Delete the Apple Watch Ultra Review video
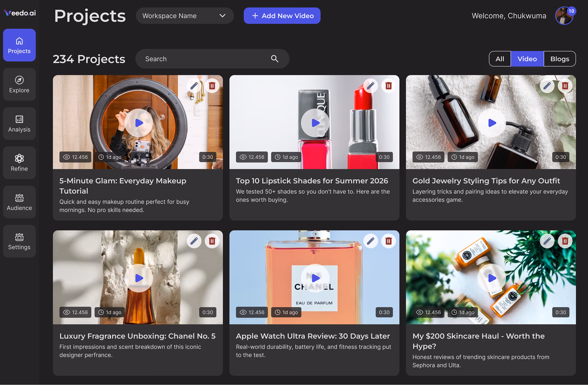Screen dimensions: 588x385 coord(389,241)
